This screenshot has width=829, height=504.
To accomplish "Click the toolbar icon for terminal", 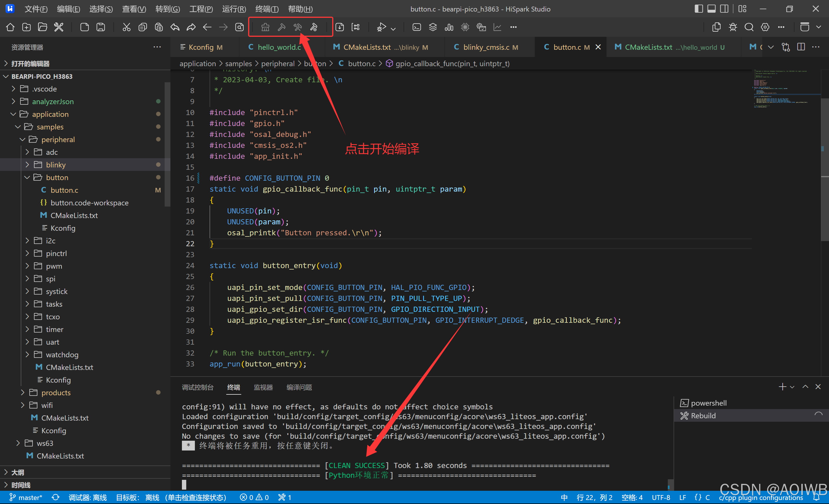I will [417, 27].
